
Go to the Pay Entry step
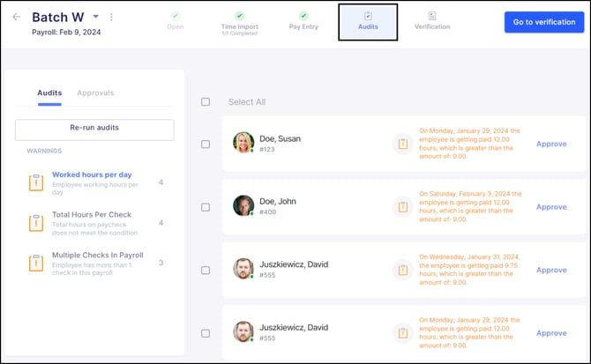coord(303,21)
